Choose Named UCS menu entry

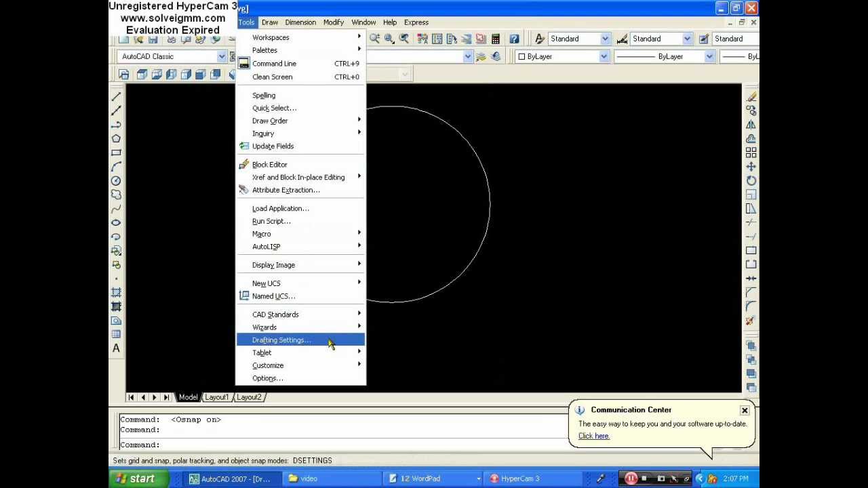[x=300, y=296]
